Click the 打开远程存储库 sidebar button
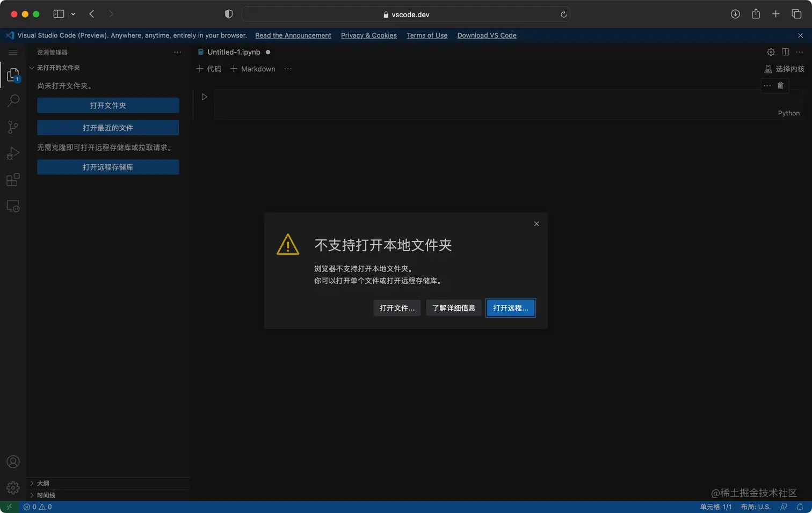 point(108,167)
